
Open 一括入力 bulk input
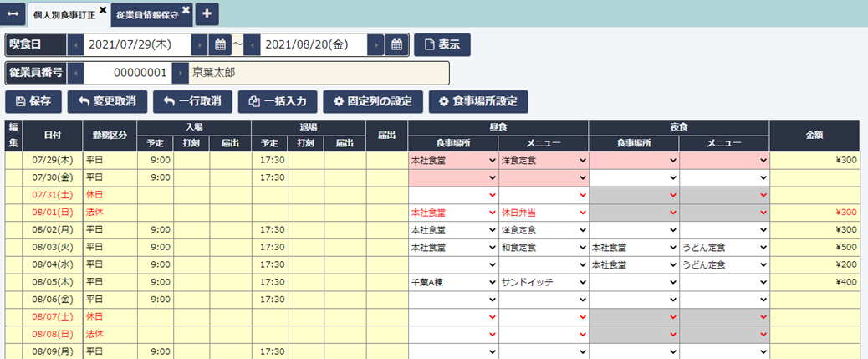point(278,102)
